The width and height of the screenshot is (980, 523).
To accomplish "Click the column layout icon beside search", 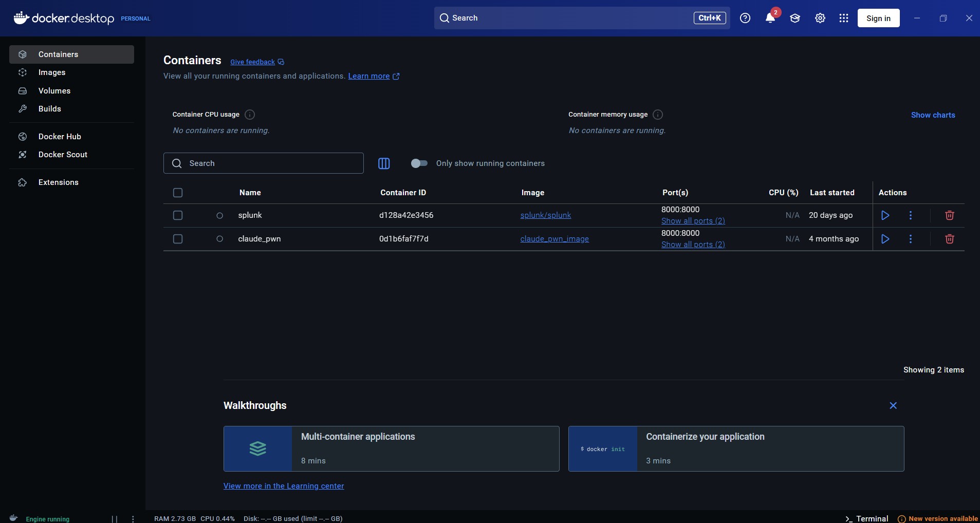I will [384, 163].
